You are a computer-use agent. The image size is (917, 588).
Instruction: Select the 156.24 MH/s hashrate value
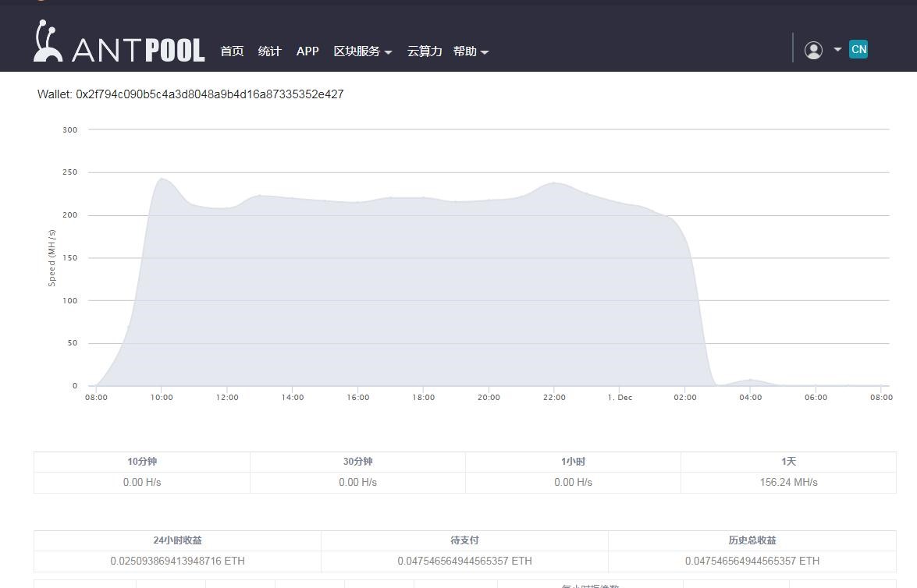[x=788, y=483]
